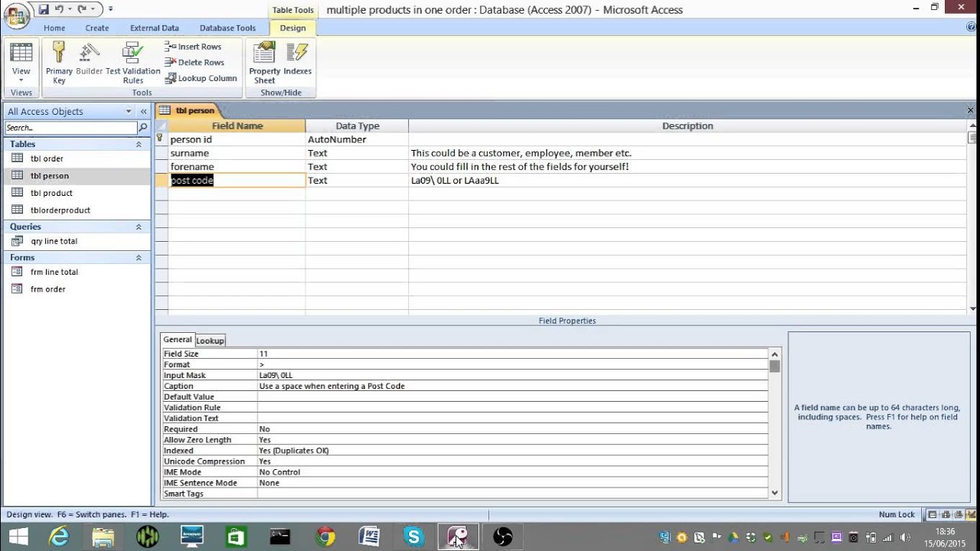Add a Lookup Column

pos(201,78)
